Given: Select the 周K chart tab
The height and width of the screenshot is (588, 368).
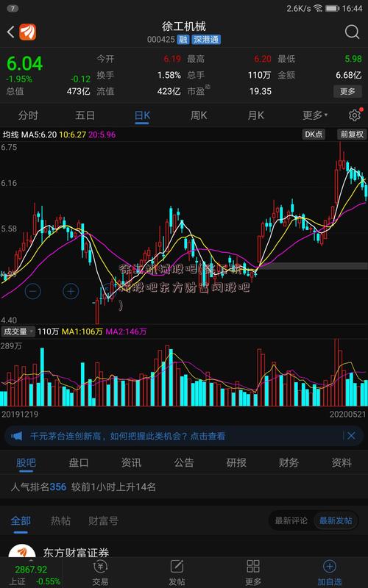Looking at the screenshot, I should coord(199,115).
